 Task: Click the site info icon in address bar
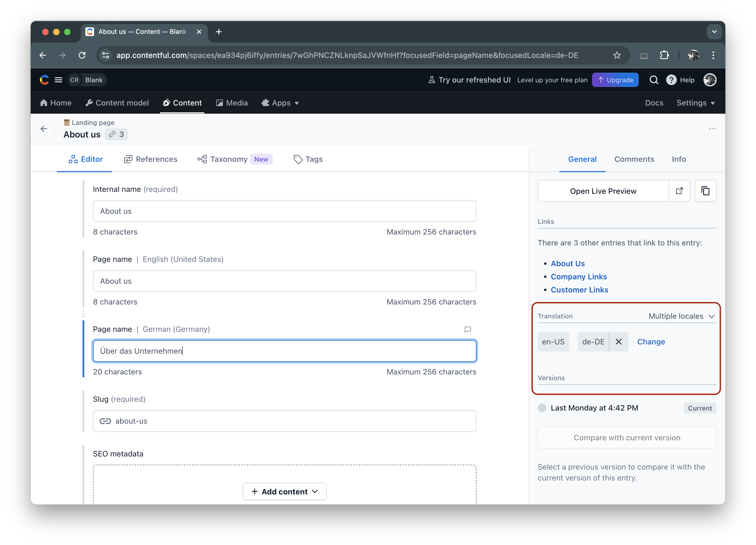[106, 55]
